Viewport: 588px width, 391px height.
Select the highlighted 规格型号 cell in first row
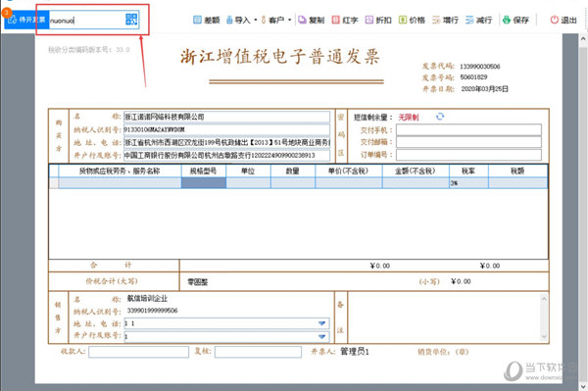tap(204, 183)
